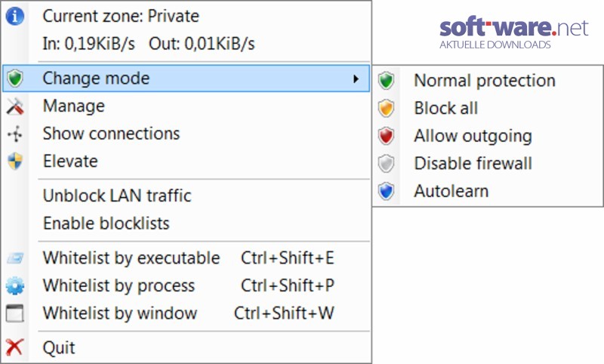Click the red shield icon for Allow outgoing
The image size is (604, 364).
click(x=386, y=136)
